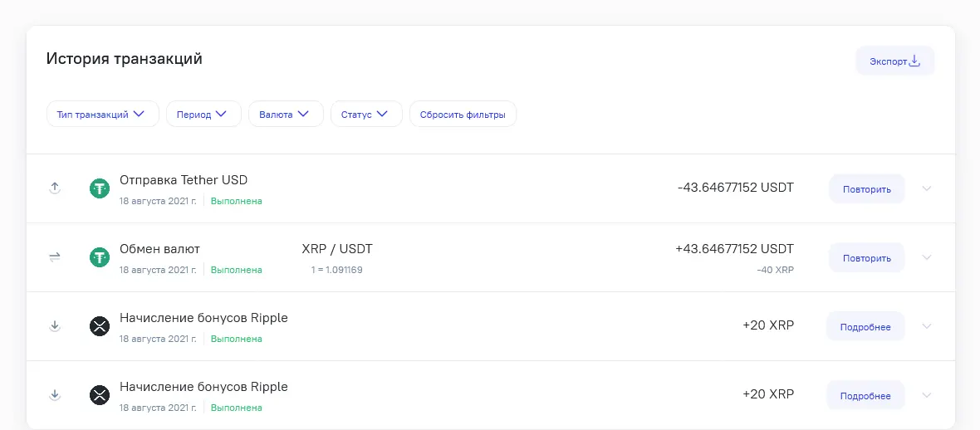This screenshot has height=430, width=980.
Task: Click the Tether logo in the Отправка Tether USD row
Action: 100,188
